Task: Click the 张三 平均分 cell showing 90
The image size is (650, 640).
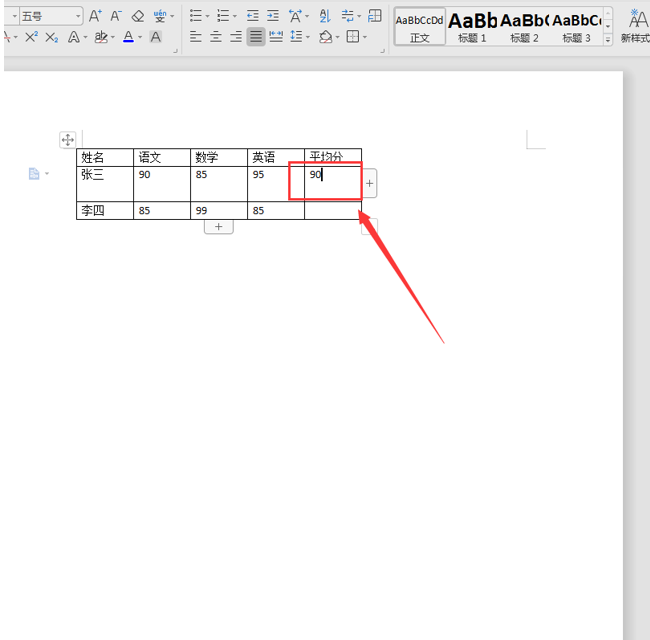Action: (x=333, y=184)
